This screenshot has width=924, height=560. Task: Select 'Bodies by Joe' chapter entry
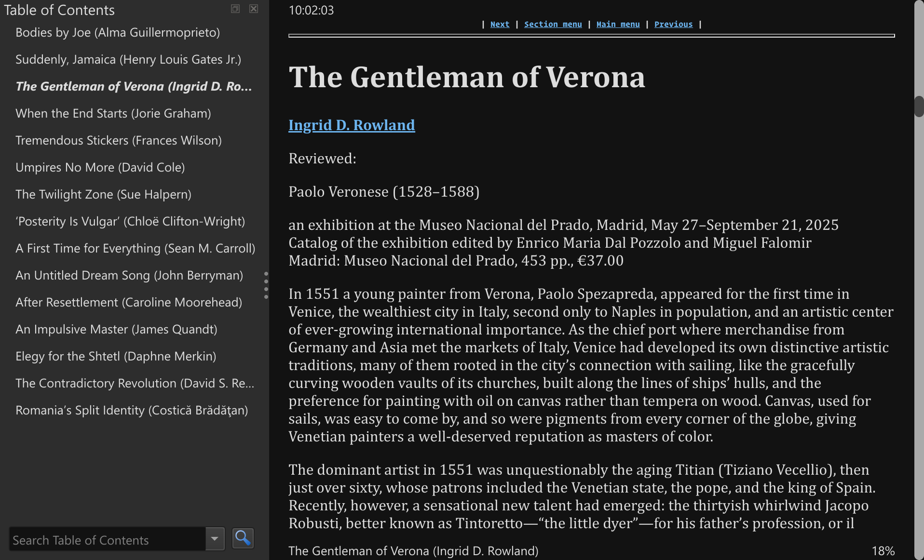118,32
